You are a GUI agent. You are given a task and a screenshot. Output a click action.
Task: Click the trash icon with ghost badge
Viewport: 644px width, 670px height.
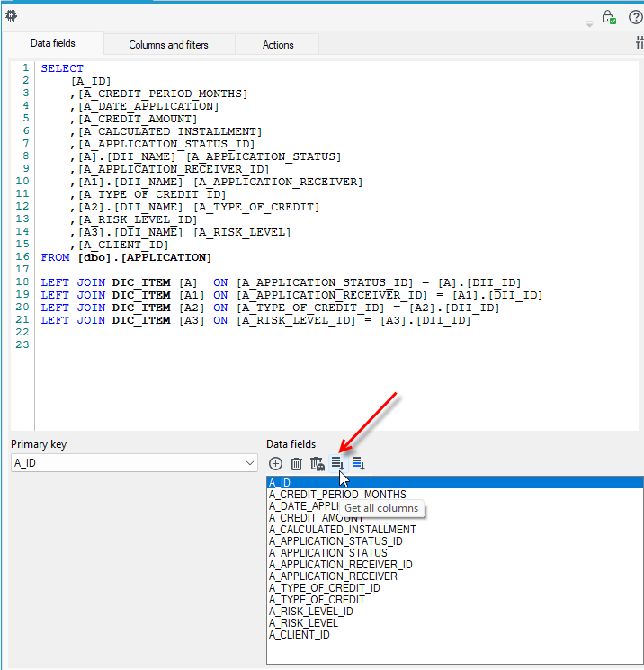coord(318,464)
